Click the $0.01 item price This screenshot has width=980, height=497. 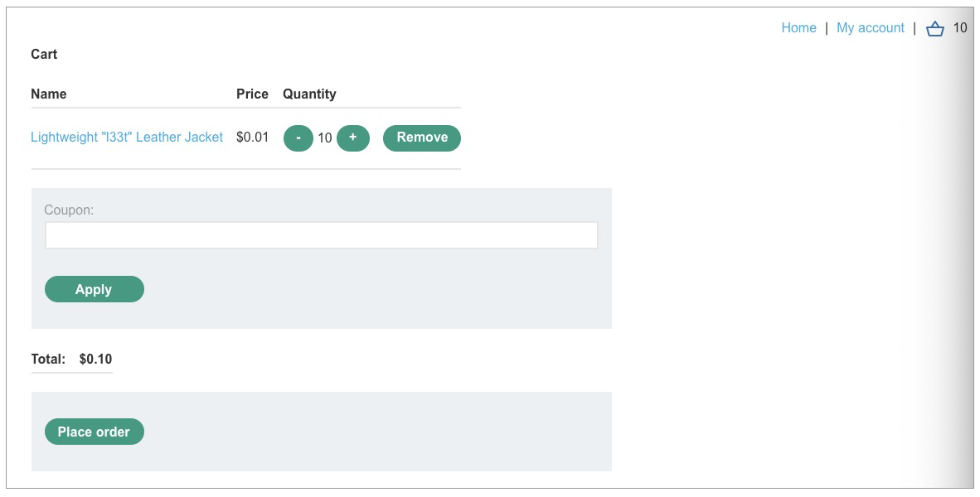point(252,138)
